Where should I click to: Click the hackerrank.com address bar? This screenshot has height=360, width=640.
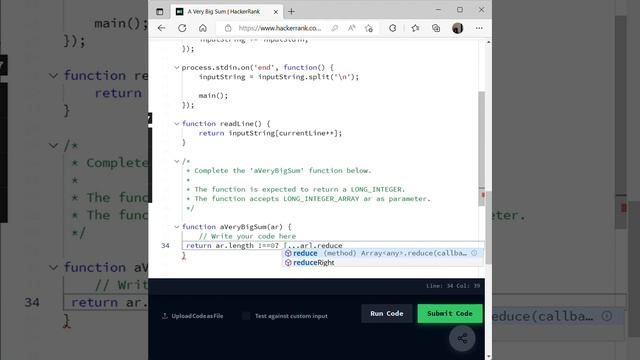pos(280,28)
